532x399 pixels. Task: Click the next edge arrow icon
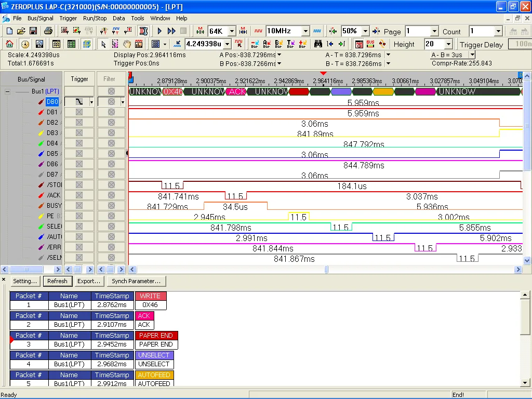coord(342,44)
